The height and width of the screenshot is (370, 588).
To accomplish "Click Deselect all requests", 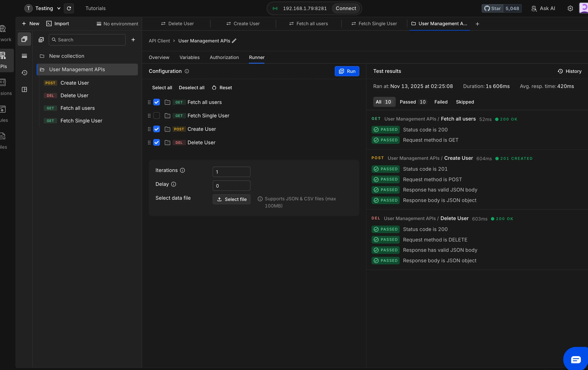I will [191, 88].
